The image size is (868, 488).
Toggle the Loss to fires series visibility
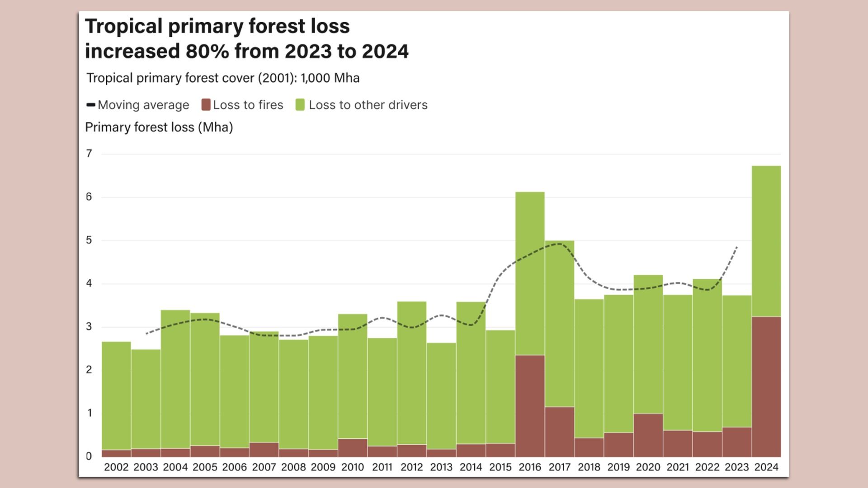(x=206, y=105)
